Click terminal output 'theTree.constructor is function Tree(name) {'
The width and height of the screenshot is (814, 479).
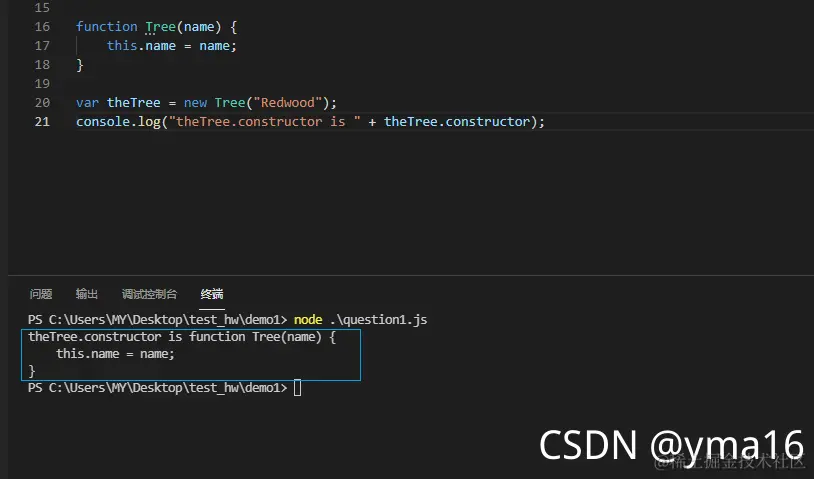point(182,337)
